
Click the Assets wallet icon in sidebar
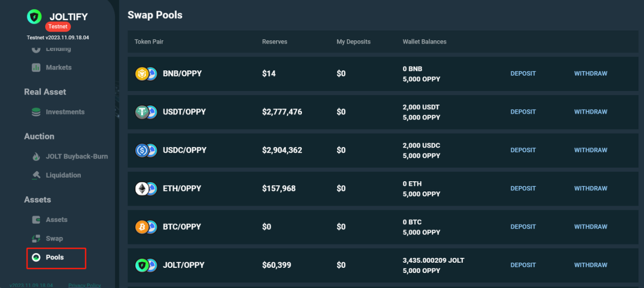36,220
